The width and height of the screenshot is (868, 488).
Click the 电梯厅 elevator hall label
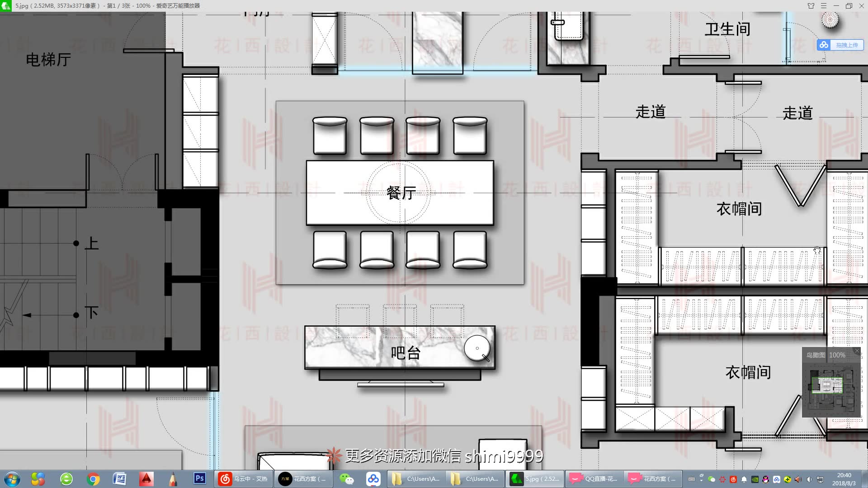[x=48, y=60]
